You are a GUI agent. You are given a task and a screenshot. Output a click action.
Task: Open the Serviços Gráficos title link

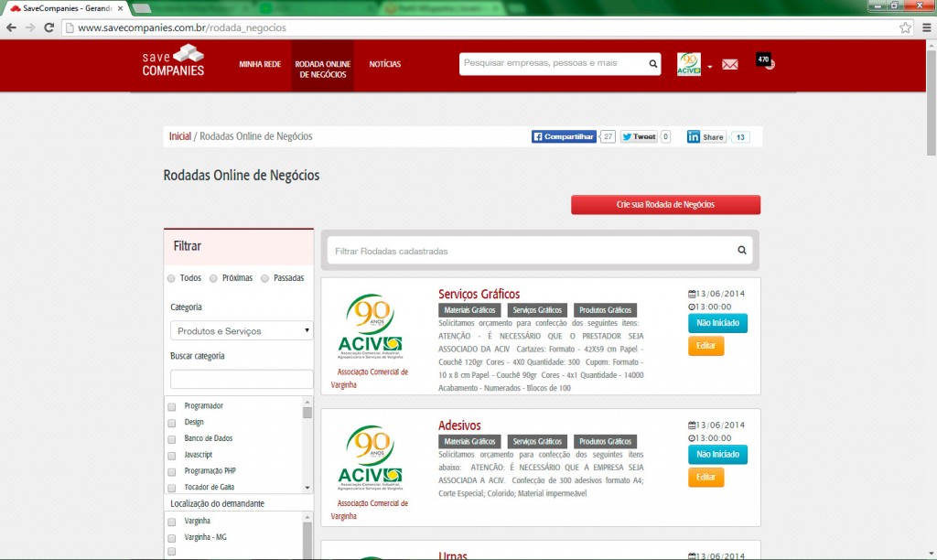pyautogui.click(x=479, y=294)
